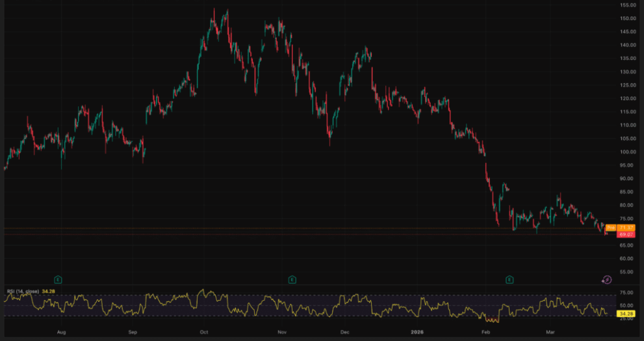Click the earnings E marker near February
Screen dimensions: 644x341
(509, 279)
